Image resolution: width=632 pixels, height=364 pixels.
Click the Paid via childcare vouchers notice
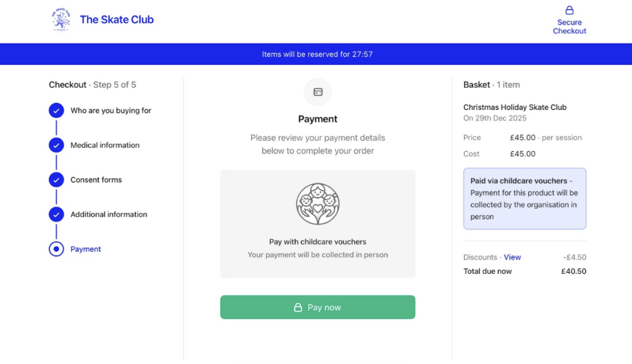pos(525,199)
